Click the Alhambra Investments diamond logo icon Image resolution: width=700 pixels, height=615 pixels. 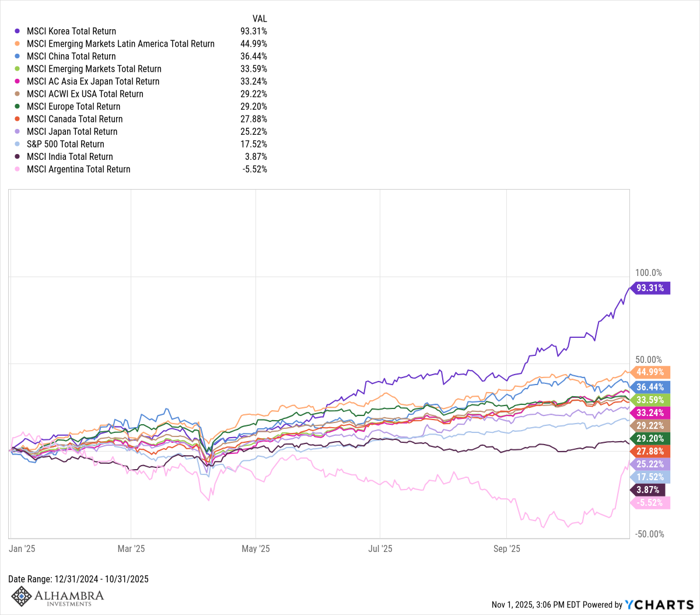coord(22,596)
